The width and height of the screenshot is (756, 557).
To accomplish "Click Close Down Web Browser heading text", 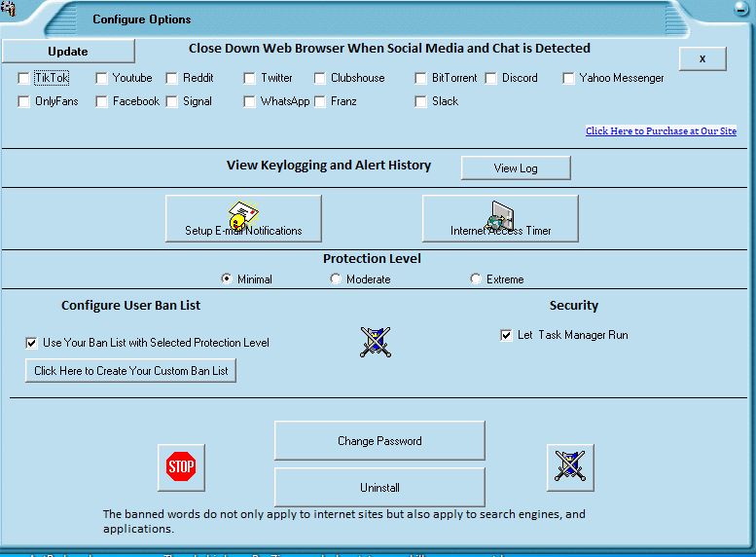I will coord(389,49).
